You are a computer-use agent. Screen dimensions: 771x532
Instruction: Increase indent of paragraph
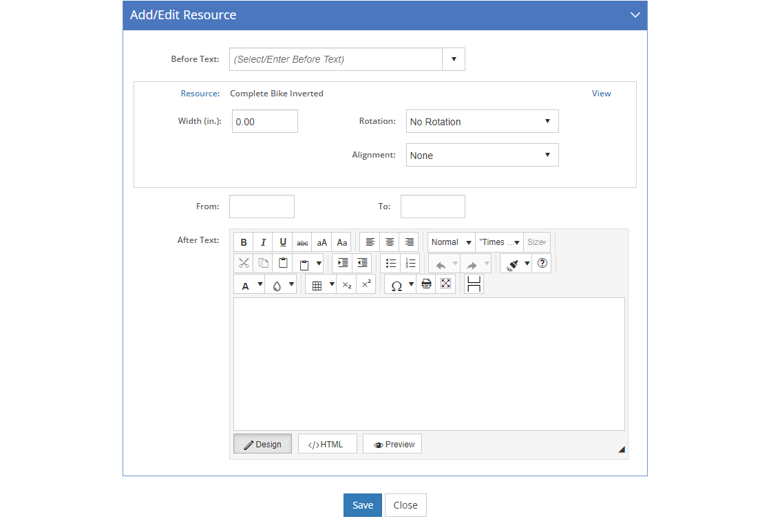coord(342,264)
